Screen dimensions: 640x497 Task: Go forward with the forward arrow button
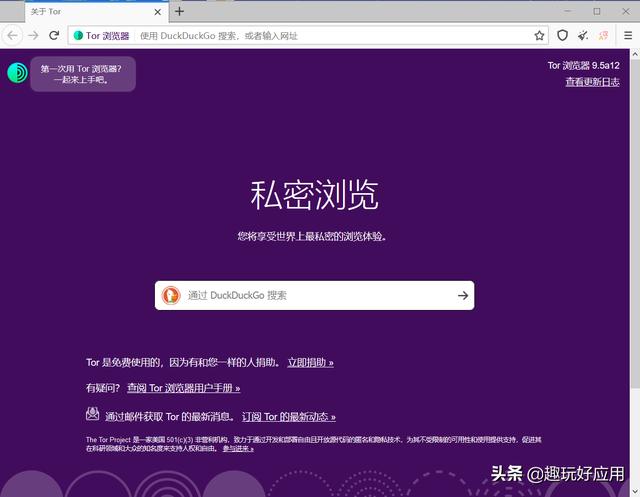(33, 36)
